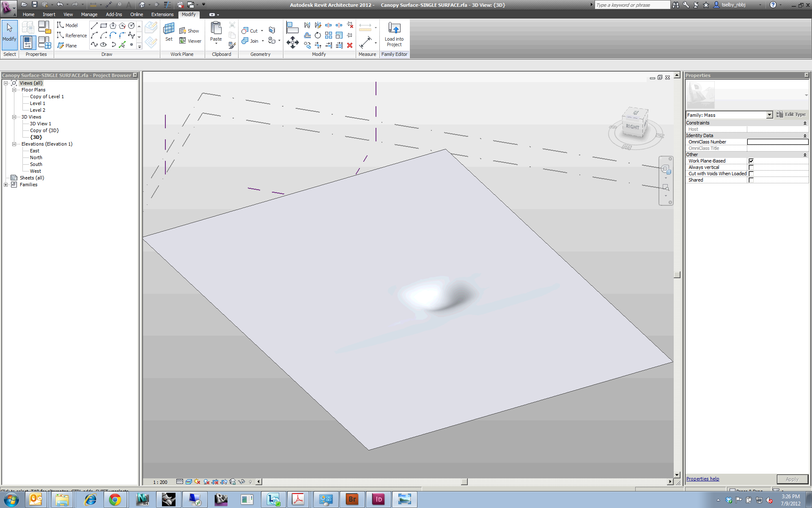Viewport: 812px width, 508px height.
Task: Open the work plane Viewer
Action: [x=190, y=41]
